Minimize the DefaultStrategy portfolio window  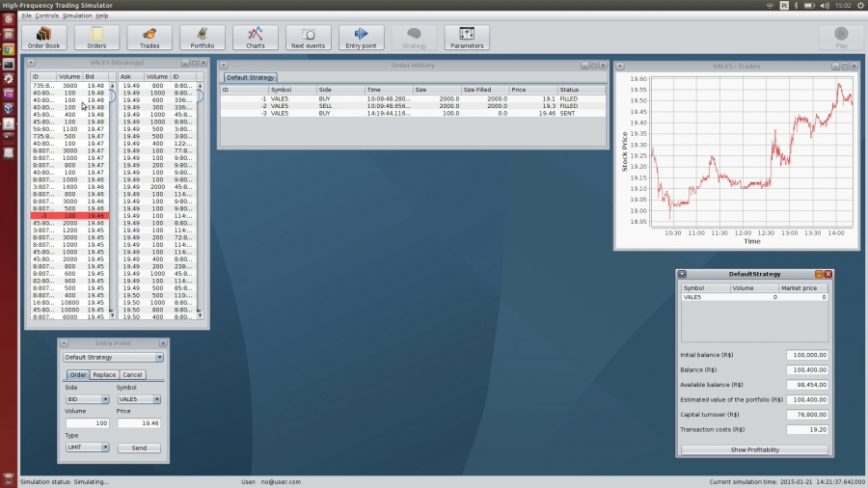[x=819, y=274]
